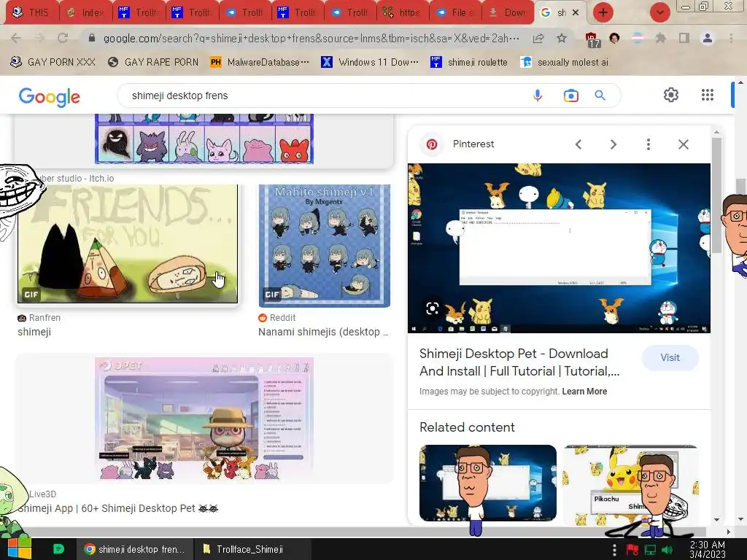This screenshot has height=560, width=747.
Task: Open Google quick settings gear
Action: click(x=671, y=95)
